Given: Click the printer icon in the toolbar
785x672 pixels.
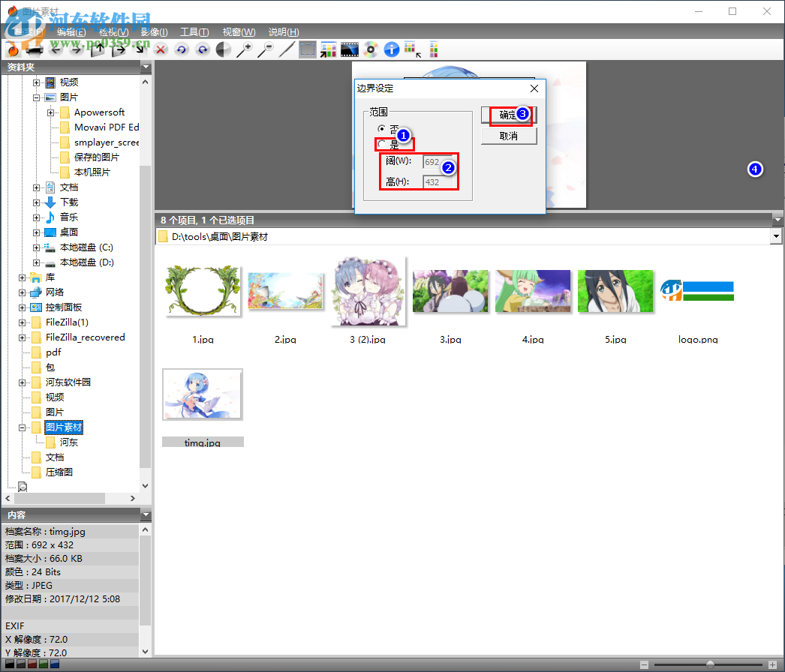Looking at the screenshot, I should 35,49.
